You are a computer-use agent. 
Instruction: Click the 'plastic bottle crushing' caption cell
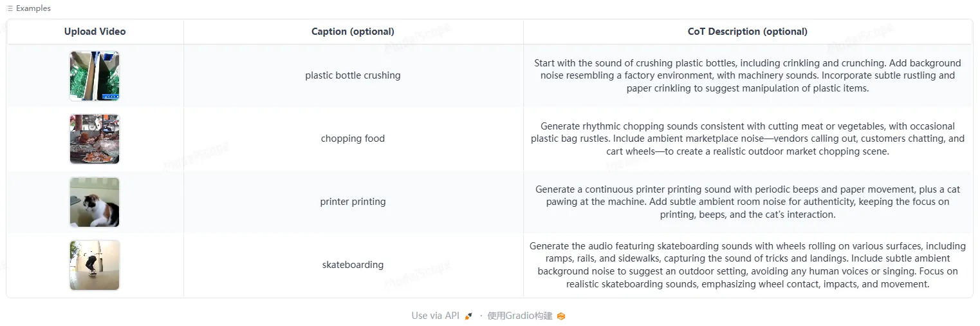coord(353,75)
